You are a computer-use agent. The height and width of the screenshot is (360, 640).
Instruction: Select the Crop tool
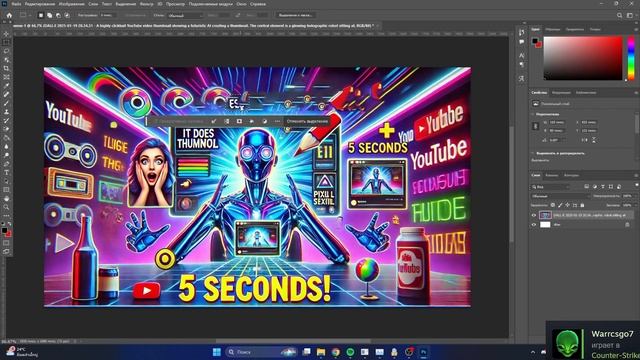click(6, 68)
